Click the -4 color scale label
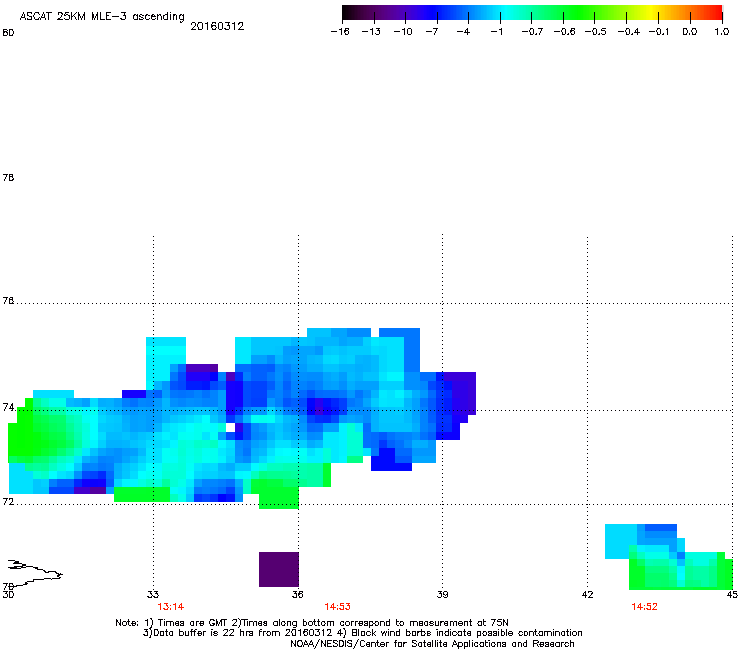 point(463,32)
